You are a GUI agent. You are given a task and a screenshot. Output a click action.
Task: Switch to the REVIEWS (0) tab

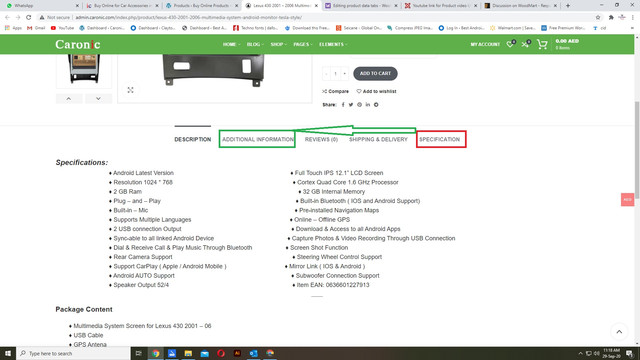coord(321,140)
